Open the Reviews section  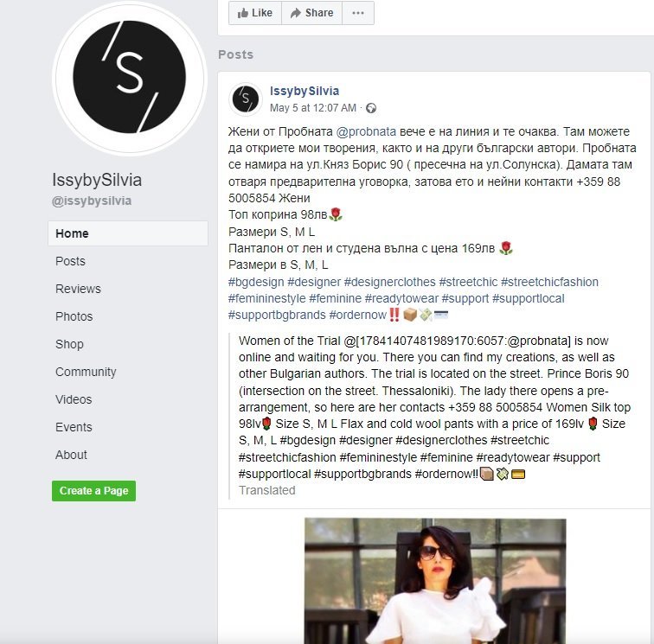click(78, 289)
